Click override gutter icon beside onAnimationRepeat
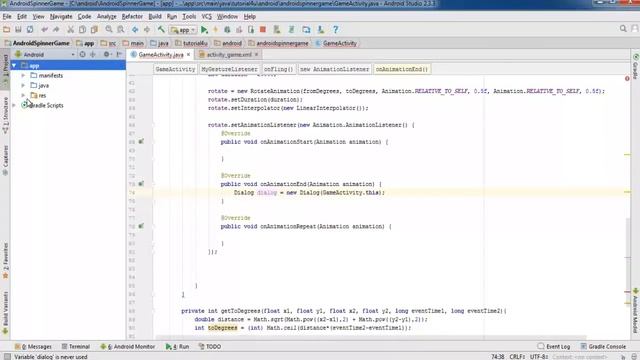640x360 pixels. (141, 226)
